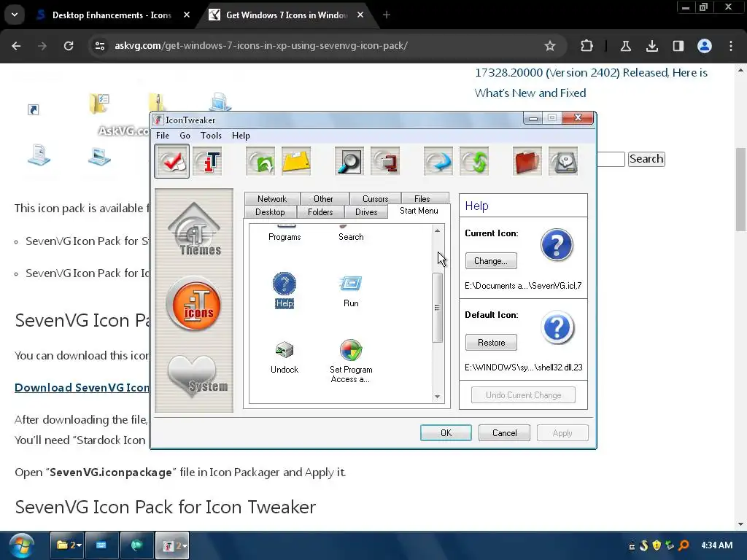Click the Default Icon question mark preview
The image size is (747, 560).
[557, 327]
